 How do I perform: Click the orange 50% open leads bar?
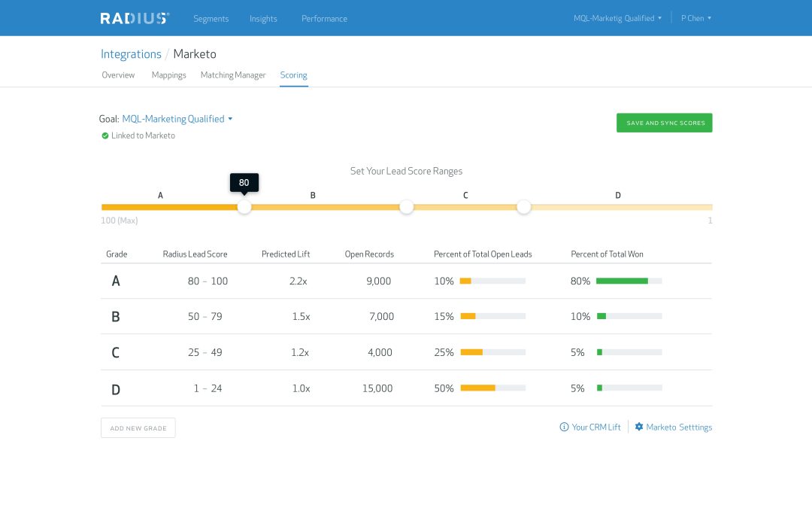(477, 388)
